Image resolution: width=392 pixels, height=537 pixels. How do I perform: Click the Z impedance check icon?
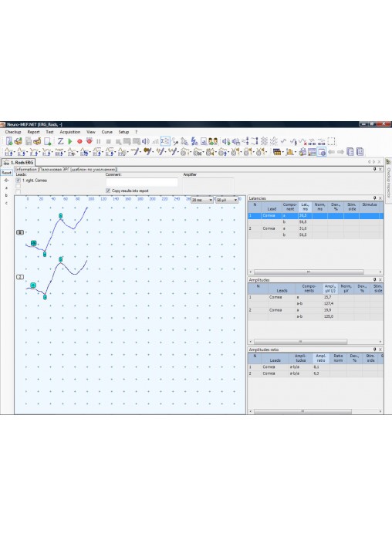tap(61, 141)
